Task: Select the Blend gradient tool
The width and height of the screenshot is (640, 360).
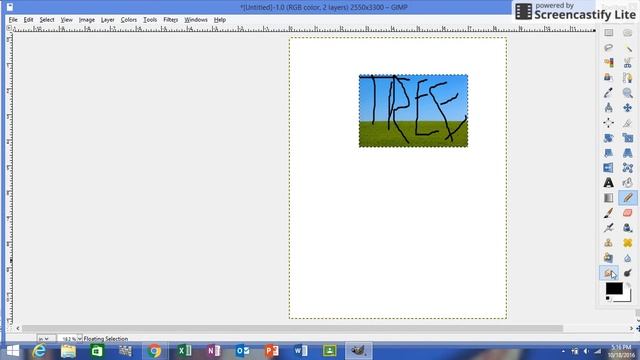Action: (609, 198)
